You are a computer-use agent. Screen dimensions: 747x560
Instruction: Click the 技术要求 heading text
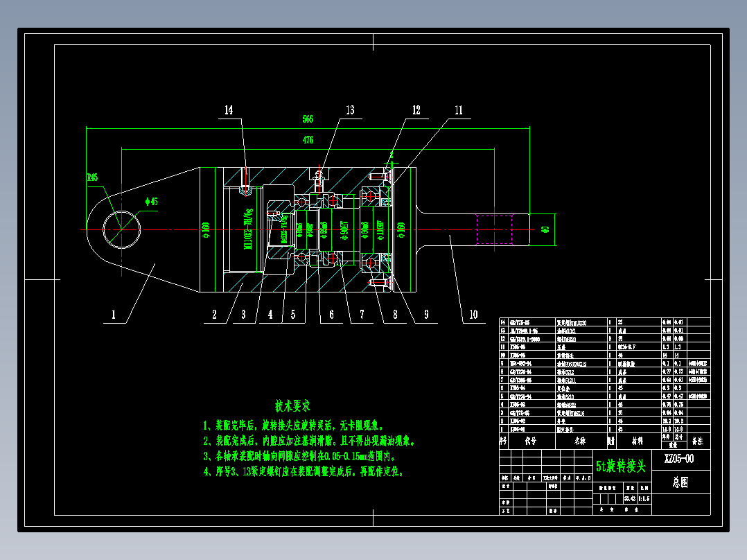(x=292, y=406)
